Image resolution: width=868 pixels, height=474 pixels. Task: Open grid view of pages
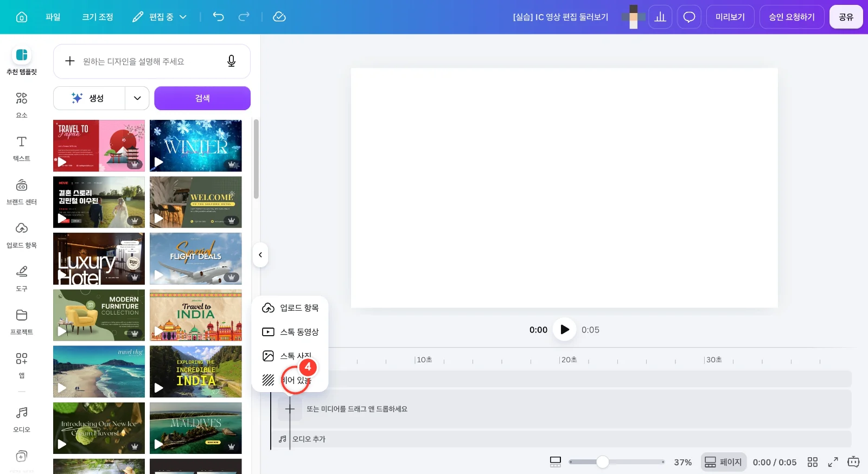812,462
